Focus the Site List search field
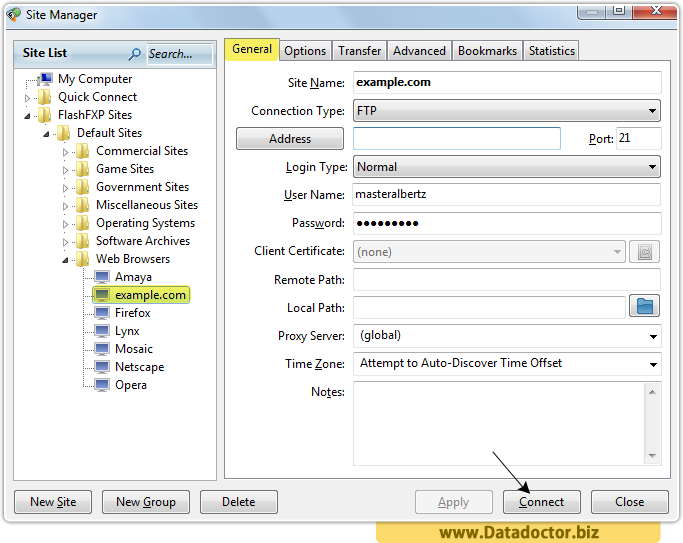683x543 pixels. click(179, 54)
